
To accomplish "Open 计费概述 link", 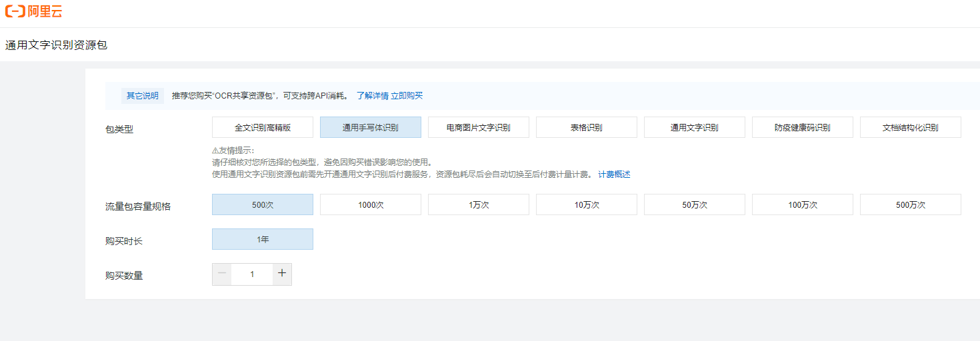I will (614, 174).
